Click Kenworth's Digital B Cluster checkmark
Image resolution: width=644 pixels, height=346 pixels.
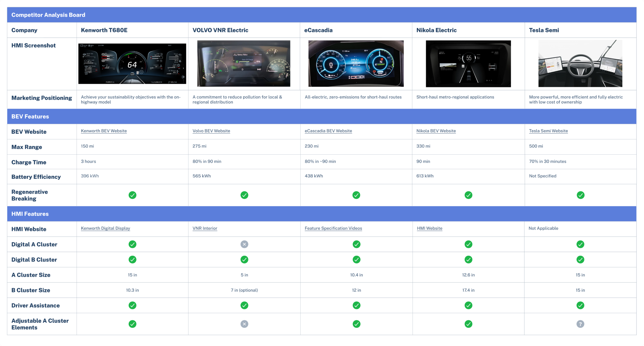tap(132, 259)
